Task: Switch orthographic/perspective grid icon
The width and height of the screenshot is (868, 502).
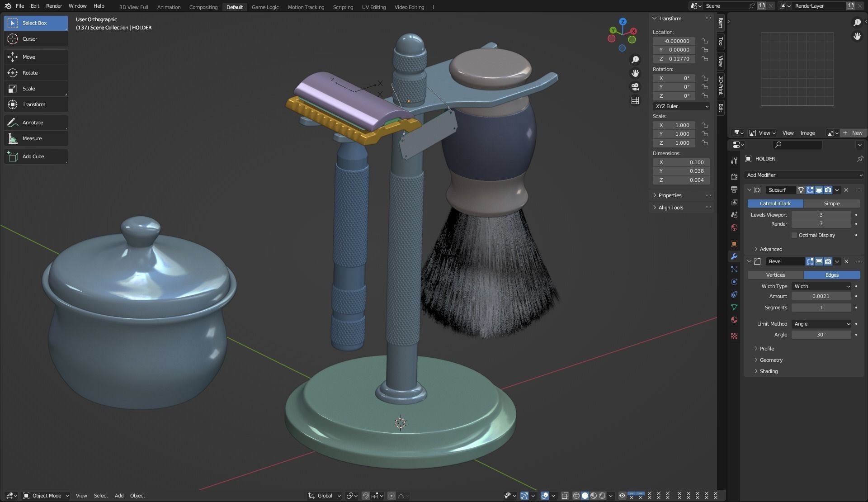Action: [x=635, y=100]
